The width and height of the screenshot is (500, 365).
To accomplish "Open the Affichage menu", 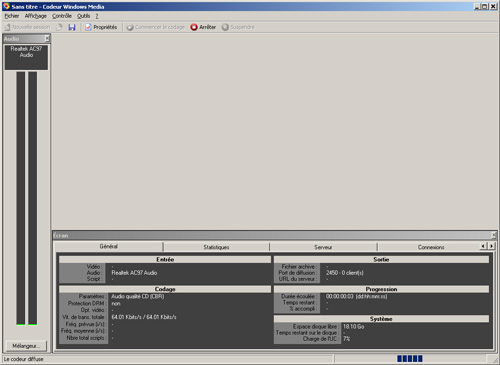I will tap(35, 16).
